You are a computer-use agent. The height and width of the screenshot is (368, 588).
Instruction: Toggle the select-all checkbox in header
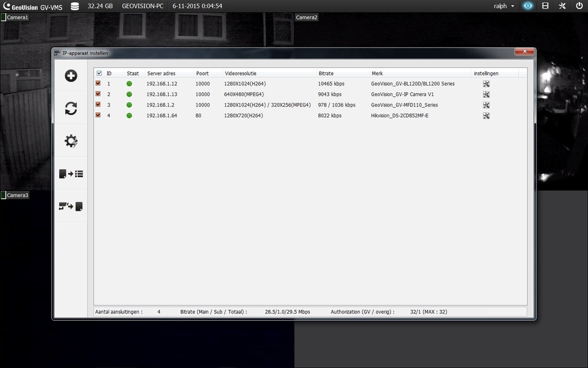pos(99,74)
